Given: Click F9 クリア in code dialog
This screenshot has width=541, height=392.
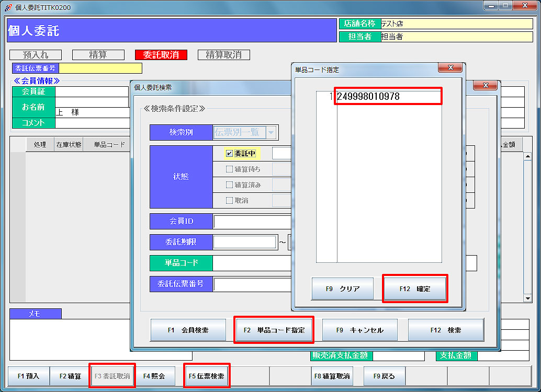Looking at the screenshot, I should 343,289.
